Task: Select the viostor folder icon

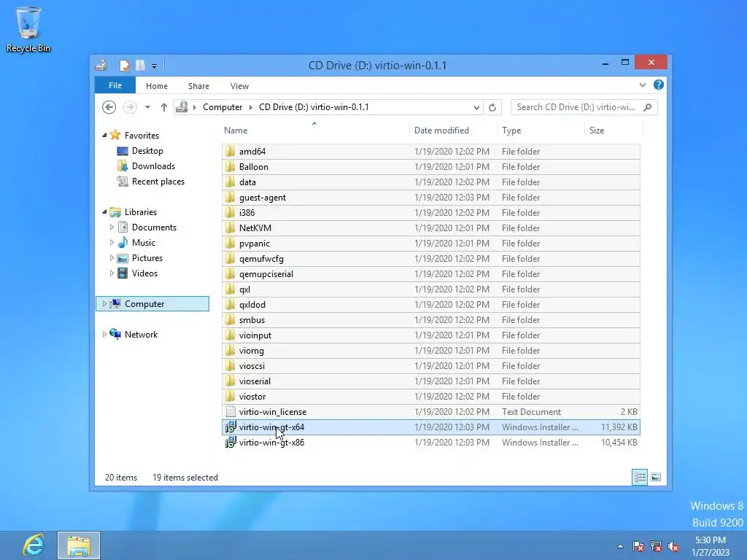Action: [x=230, y=396]
